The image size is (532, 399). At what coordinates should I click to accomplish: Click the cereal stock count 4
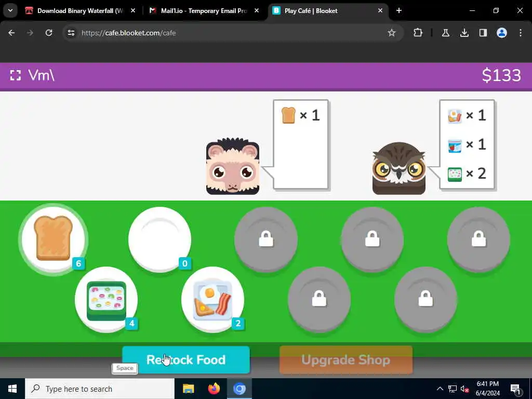pos(131,323)
